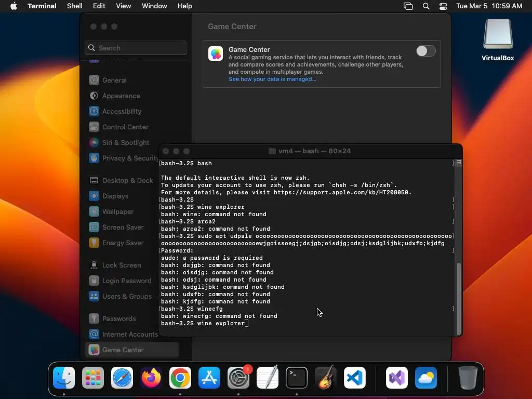This screenshot has height=399, width=532.
Task: Open the Shell menu
Action: point(75,6)
